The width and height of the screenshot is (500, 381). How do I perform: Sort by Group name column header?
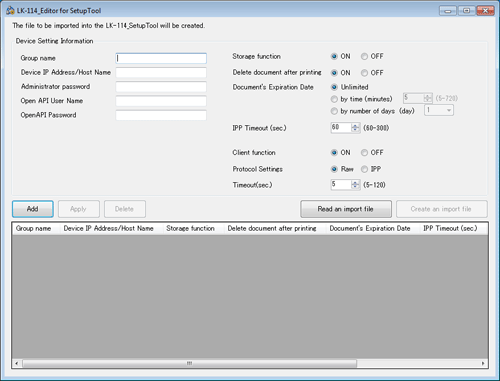point(36,229)
